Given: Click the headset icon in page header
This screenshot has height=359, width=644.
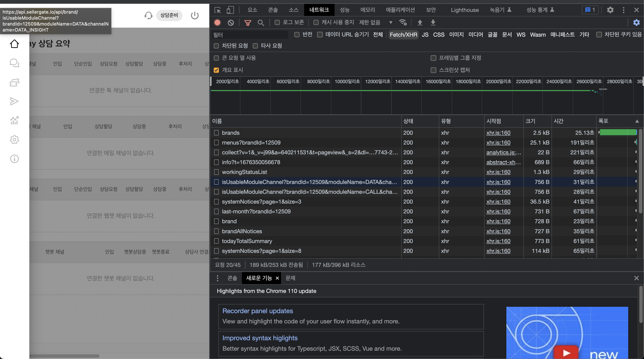Looking at the screenshot, I should pyautogui.click(x=148, y=16).
